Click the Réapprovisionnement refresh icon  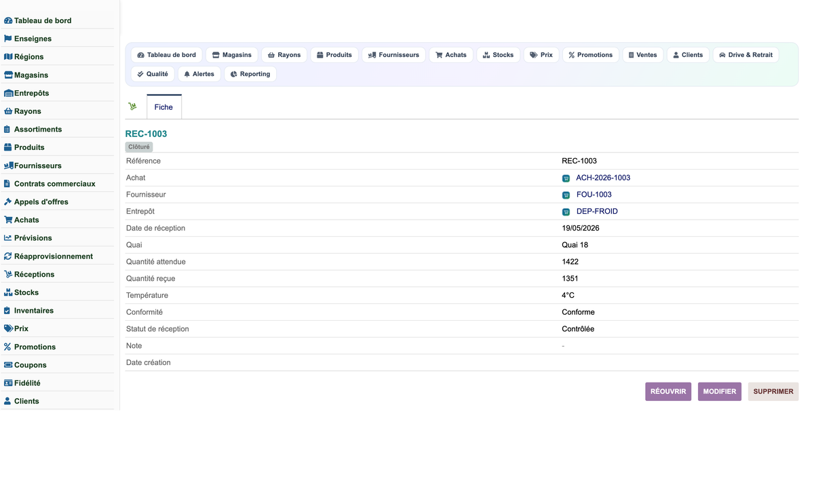click(8, 256)
